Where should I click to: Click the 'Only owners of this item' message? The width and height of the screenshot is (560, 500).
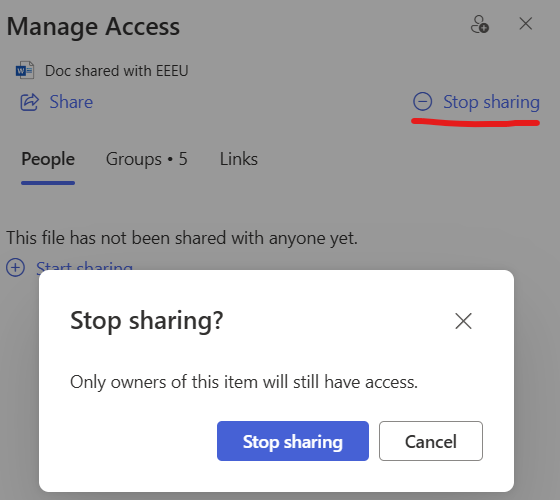[244, 382]
